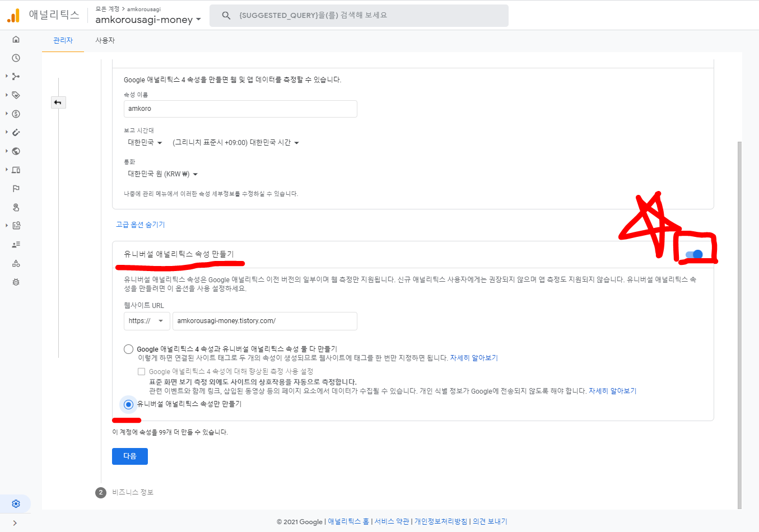Open 자세히 알아보기 link under enhanced measurement
The image size is (759, 532).
point(613,391)
